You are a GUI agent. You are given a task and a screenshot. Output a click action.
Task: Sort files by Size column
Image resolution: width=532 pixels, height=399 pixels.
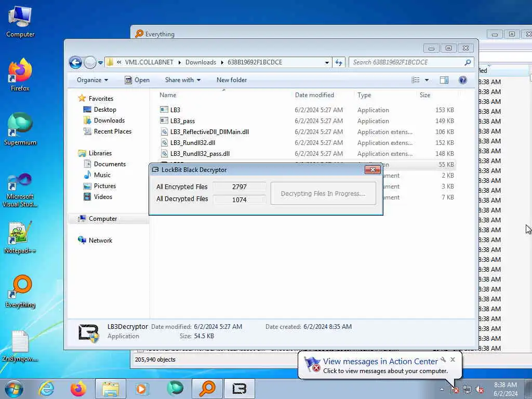425,95
